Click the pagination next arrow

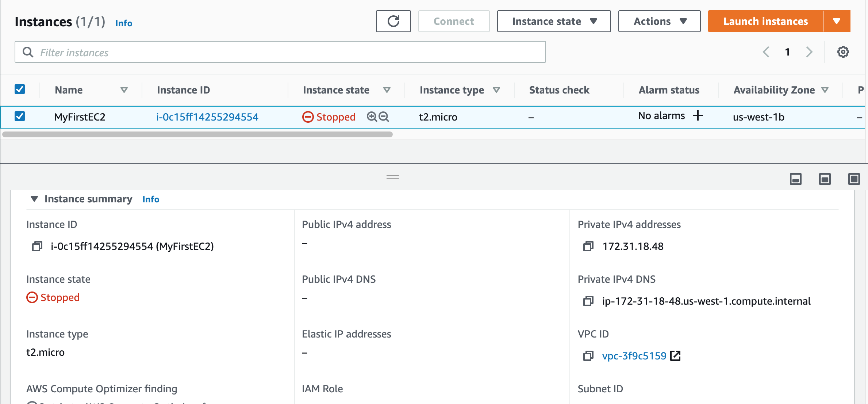(x=809, y=52)
